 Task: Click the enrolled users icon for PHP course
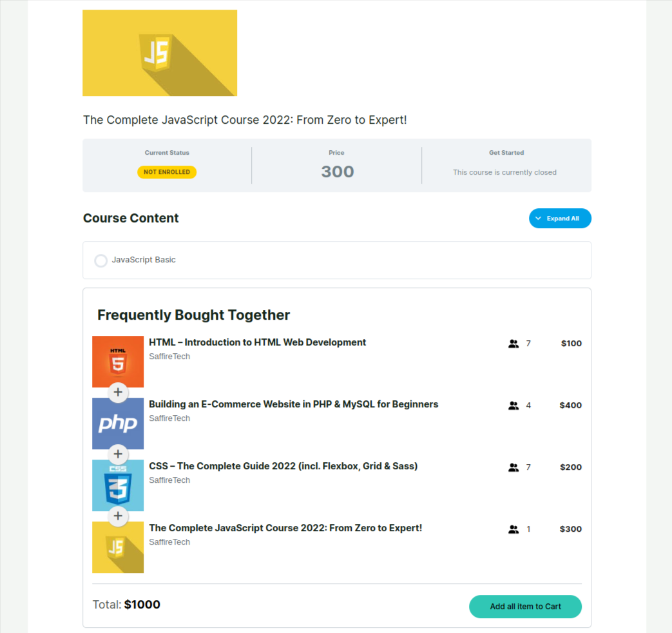point(514,405)
